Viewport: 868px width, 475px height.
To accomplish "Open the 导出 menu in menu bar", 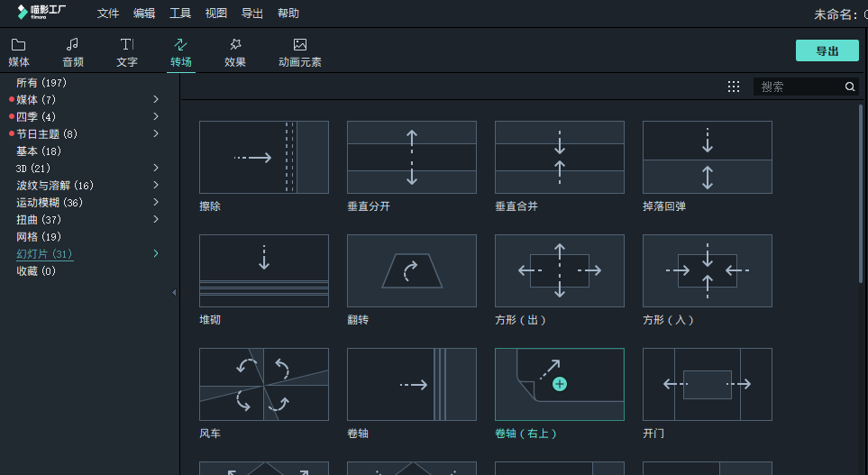I will click(x=251, y=14).
